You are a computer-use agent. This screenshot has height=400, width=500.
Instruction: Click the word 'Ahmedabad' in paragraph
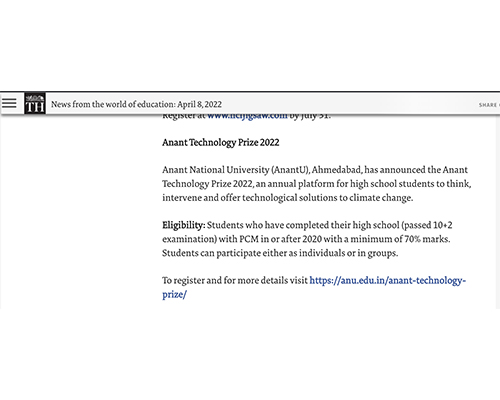pyautogui.click(x=337, y=170)
